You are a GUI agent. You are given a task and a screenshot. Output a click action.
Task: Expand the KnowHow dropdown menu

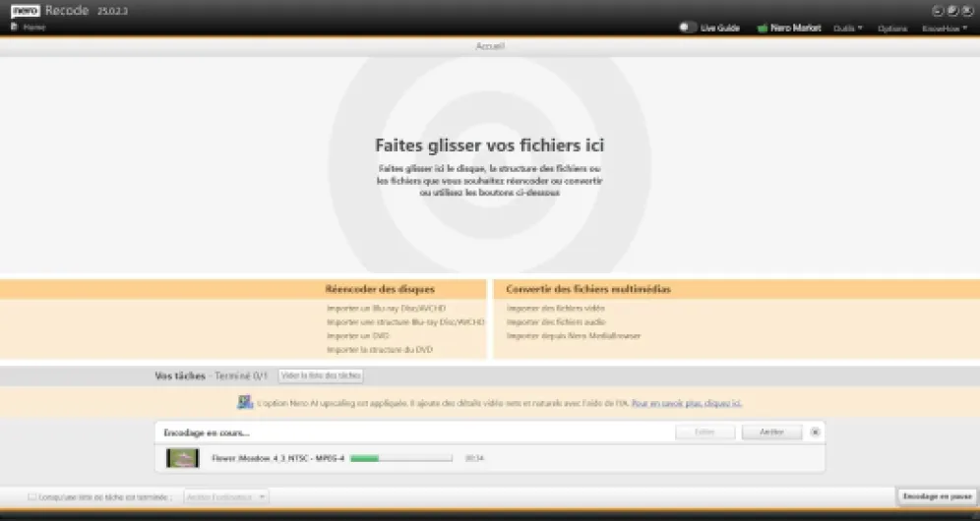[x=945, y=29]
